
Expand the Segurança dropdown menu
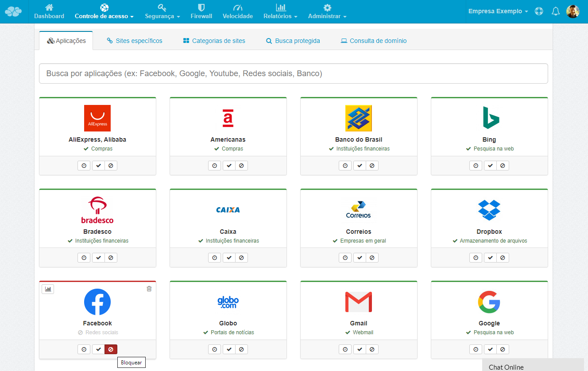(162, 12)
